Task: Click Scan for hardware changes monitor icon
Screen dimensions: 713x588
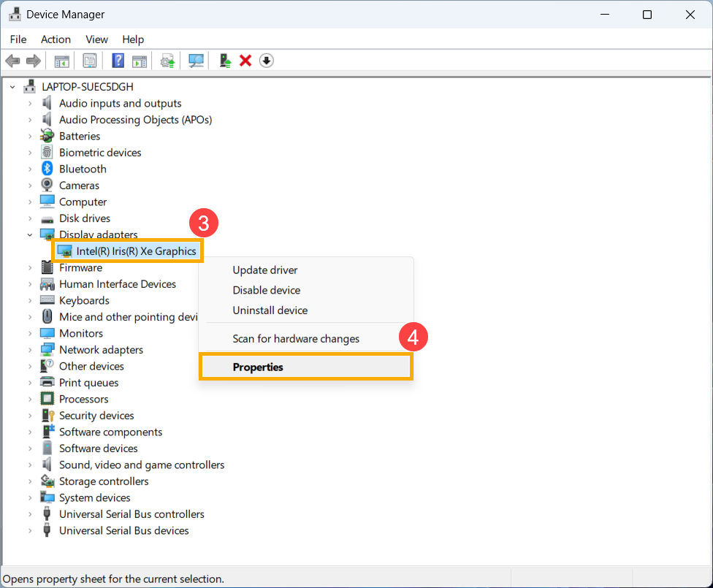Action: pos(196,61)
